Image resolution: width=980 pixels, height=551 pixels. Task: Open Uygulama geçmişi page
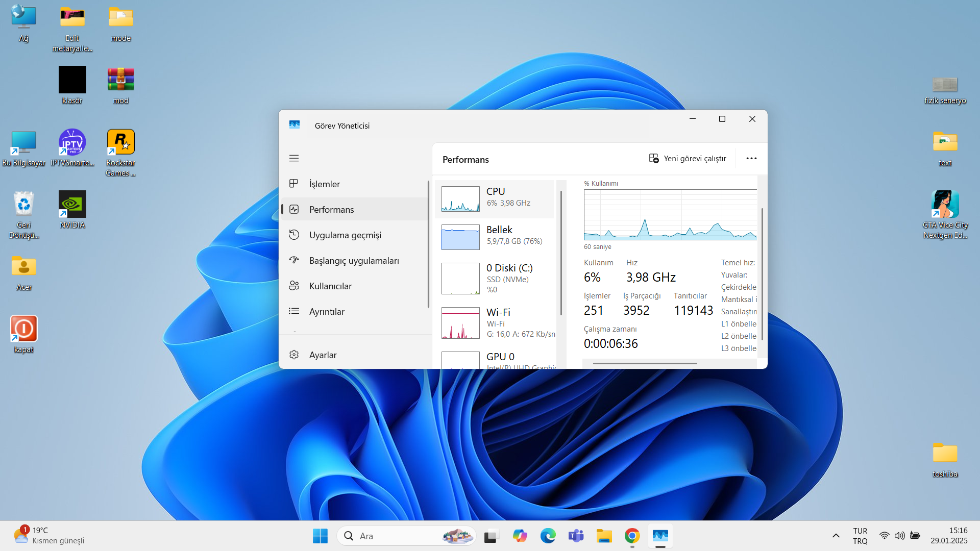click(355, 235)
